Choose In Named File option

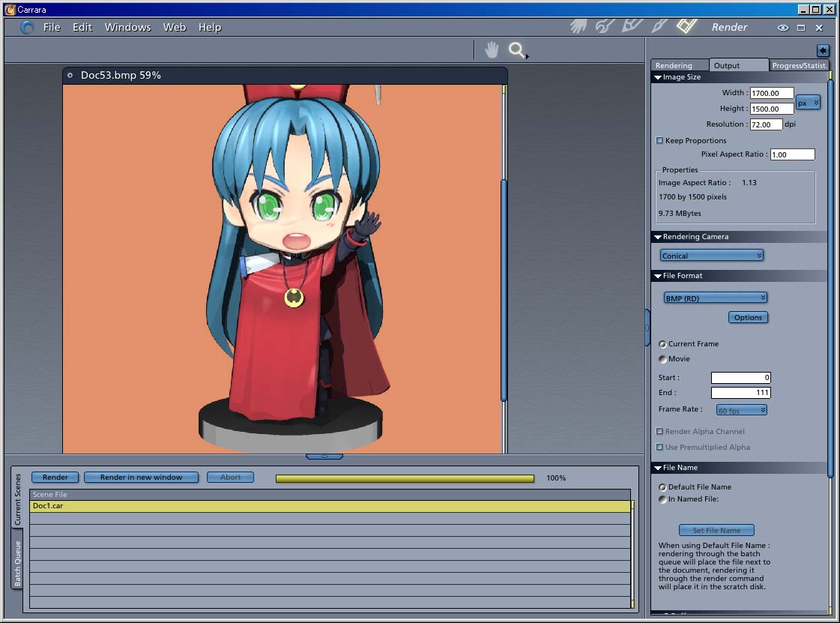click(662, 499)
